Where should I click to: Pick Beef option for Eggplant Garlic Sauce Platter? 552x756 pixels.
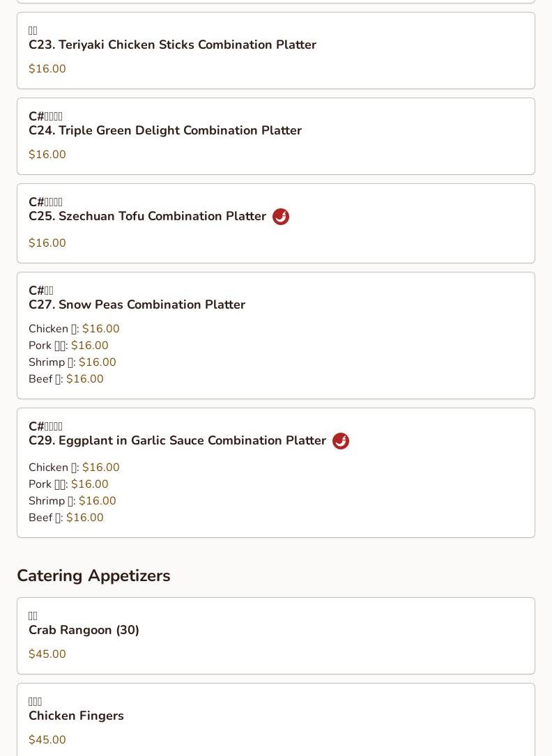[66, 518]
